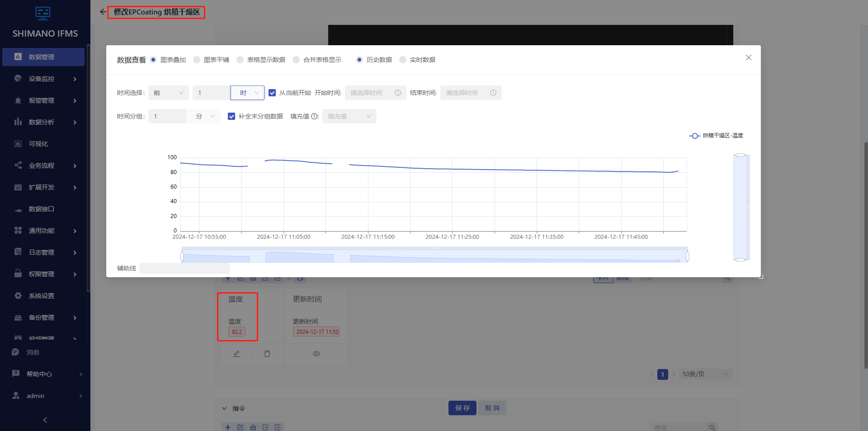Click the 82.2 temperature value tag
The width and height of the screenshot is (868, 431).
click(x=237, y=332)
